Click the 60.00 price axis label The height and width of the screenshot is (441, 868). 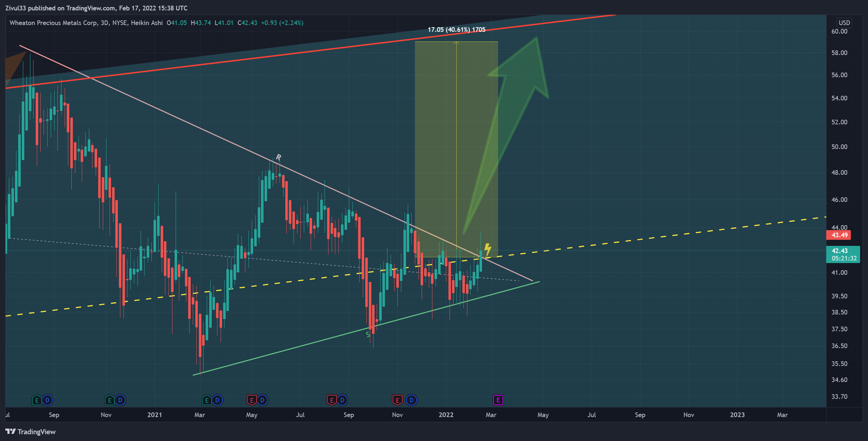pyautogui.click(x=839, y=31)
